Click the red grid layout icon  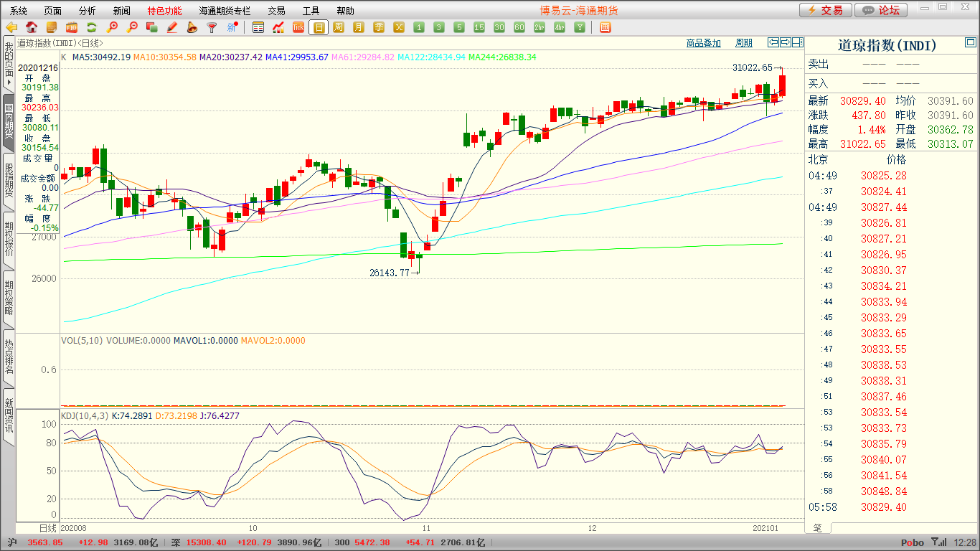(x=605, y=28)
